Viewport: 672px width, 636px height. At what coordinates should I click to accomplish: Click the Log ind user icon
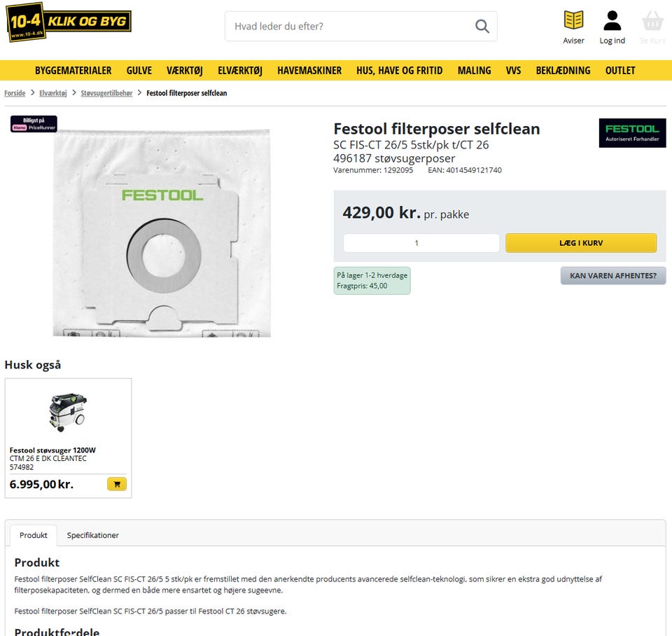click(612, 20)
